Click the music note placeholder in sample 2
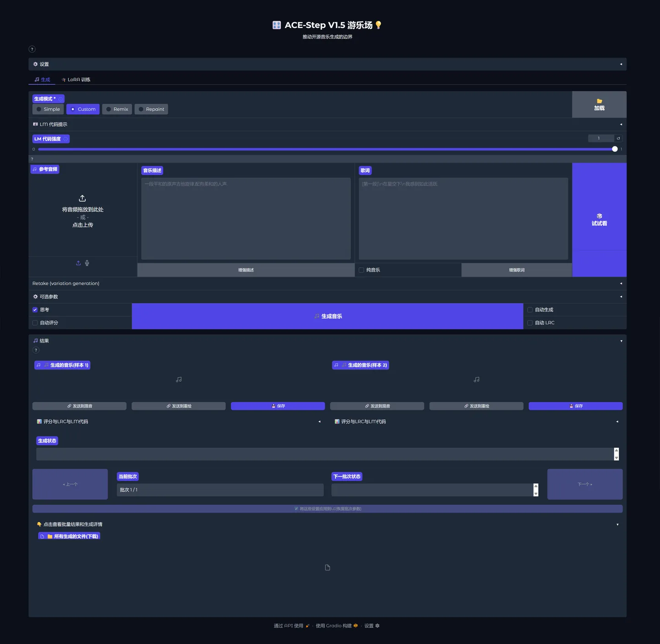Image resolution: width=660 pixels, height=644 pixels. point(477,379)
